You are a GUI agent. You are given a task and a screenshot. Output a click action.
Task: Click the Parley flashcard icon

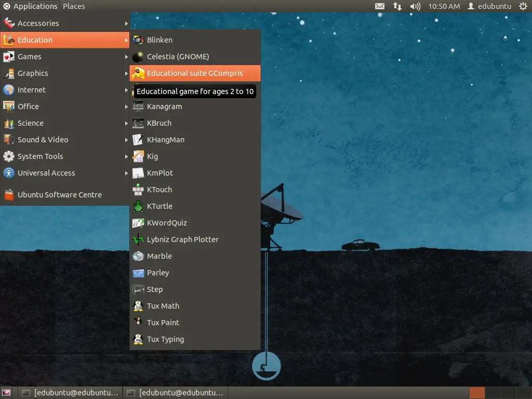[x=138, y=273]
